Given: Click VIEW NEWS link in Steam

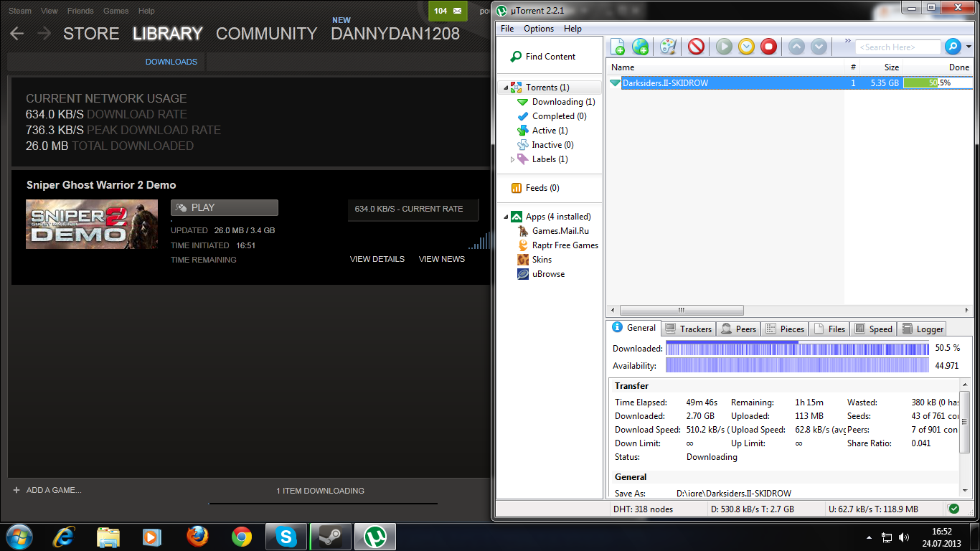Looking at the screenshot, I should pyautogui.click(x=442, y=259).
